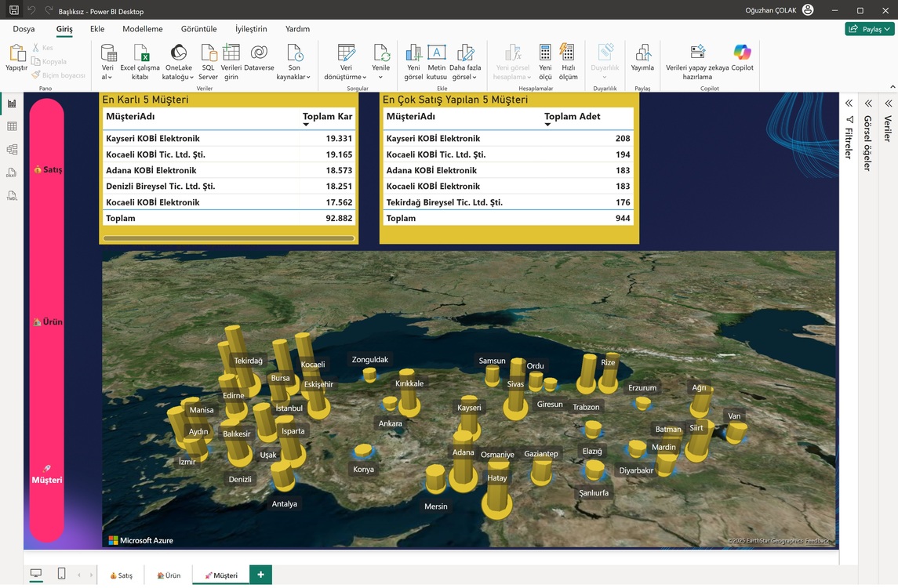This screenshot has height=588, width=898.
Task: Add new page with plus button
Action: [x=260, y=574]
